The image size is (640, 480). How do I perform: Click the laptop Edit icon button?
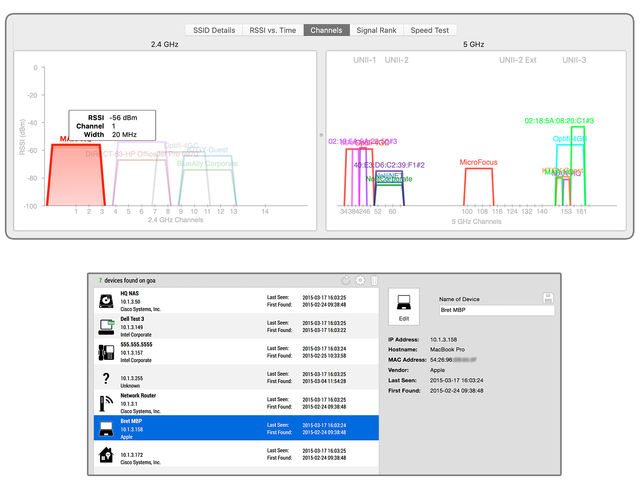click(404, 307)
